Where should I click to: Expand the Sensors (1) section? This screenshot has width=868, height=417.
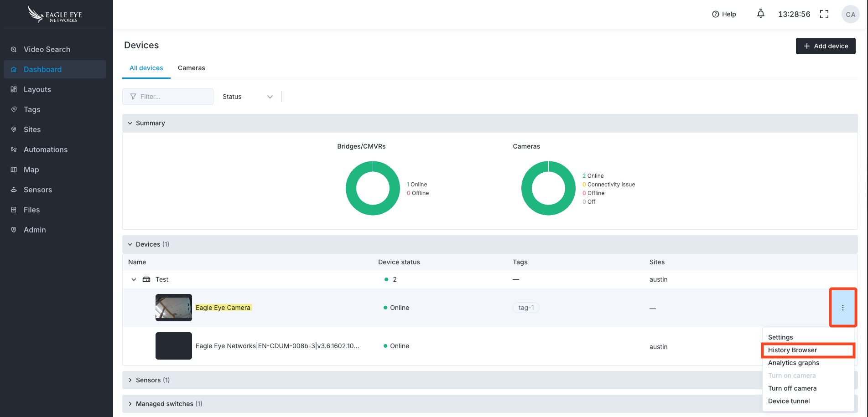point(130,380)
